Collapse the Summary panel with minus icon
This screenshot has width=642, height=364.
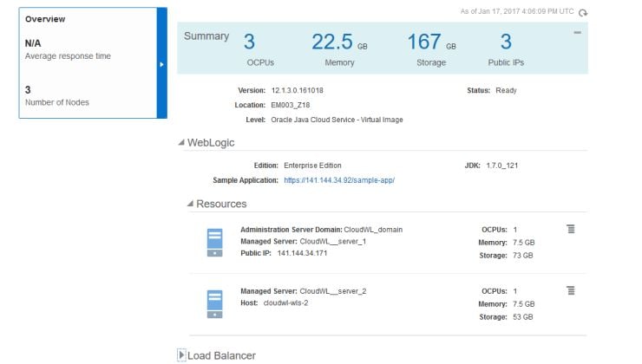click(577, 32)
